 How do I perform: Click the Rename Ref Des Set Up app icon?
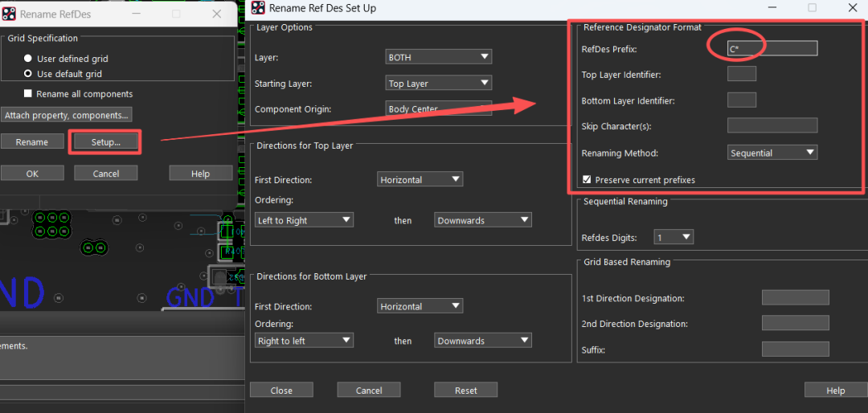[x=258, y=7]
